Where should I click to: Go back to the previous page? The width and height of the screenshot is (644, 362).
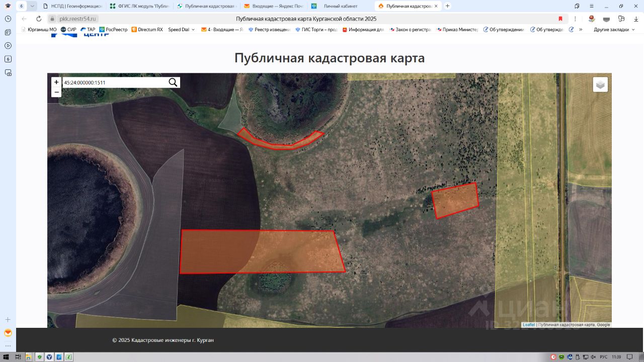point(24,19)
